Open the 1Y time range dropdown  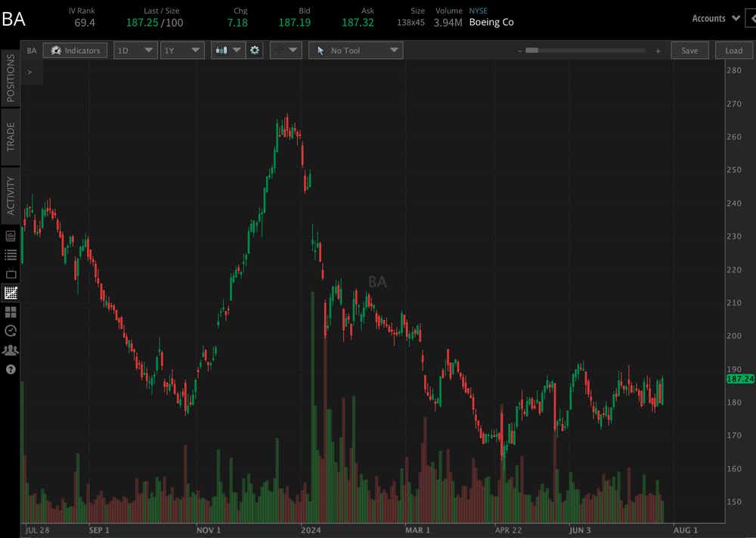pyautogui.click(x=182, y=50)
